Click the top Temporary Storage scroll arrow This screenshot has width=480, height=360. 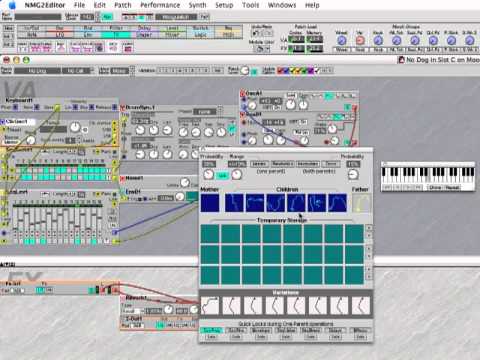click(x=369, y=228)
